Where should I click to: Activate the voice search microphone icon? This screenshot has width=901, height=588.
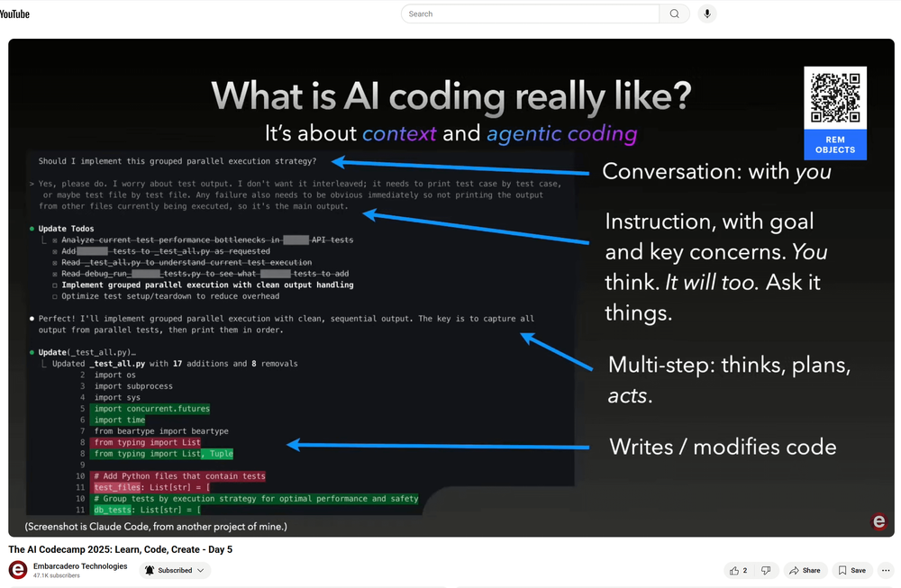(x=706, y=13)
